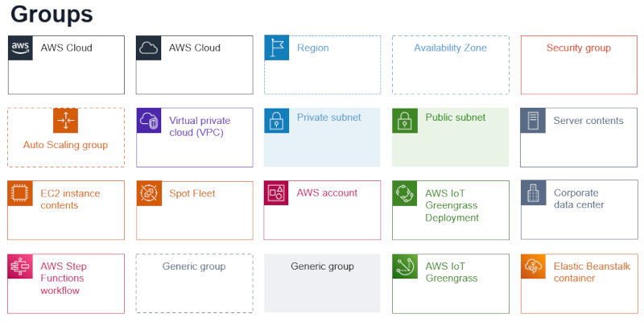Click the AWS IoT Greengrass icon in bottom row

click(x=405, y=266)
